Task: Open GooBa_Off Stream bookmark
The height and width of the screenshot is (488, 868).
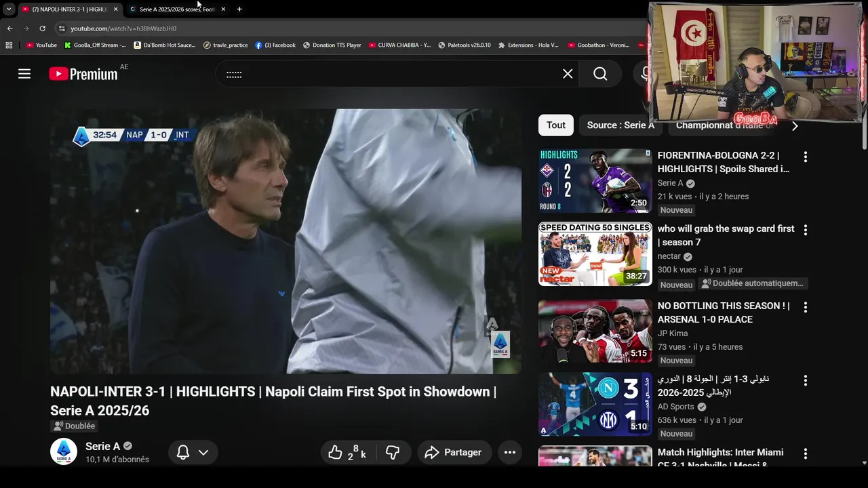Action: tap(95, 45)
